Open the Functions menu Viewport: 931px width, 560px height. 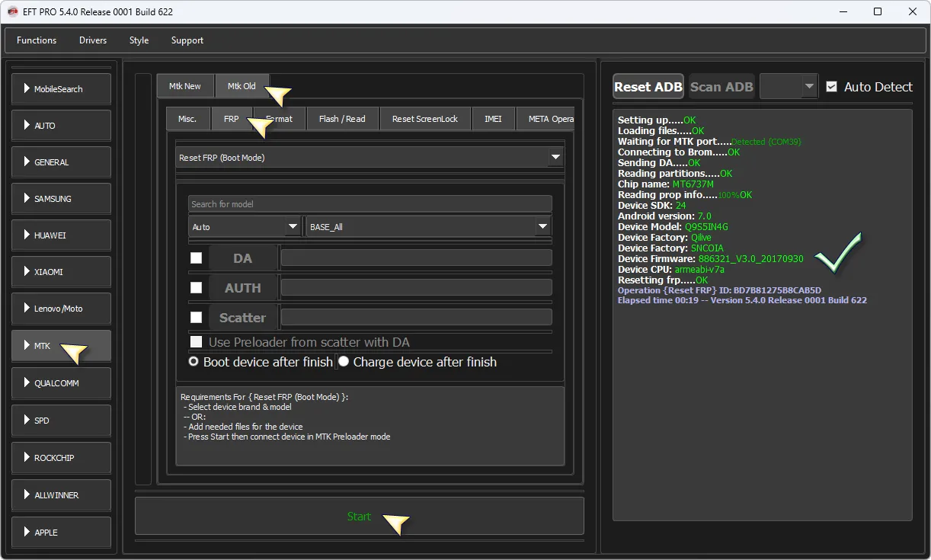tap(37, 40)
